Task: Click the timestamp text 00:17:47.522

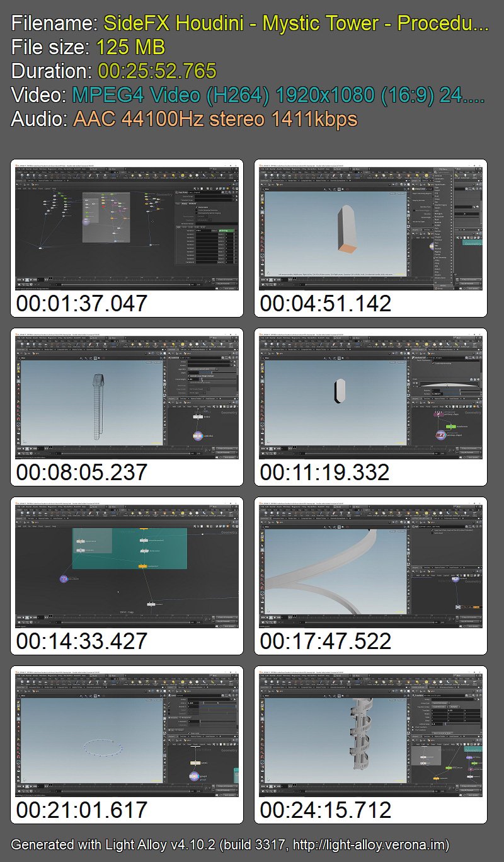Action: point(326,641)
